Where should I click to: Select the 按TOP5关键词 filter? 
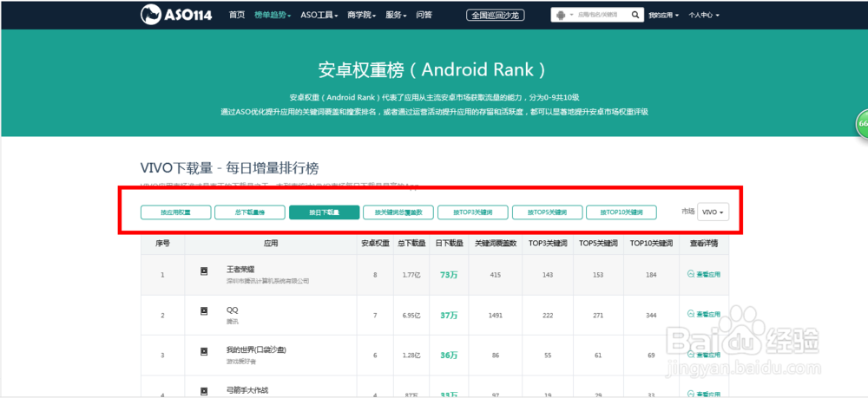click(x=547, y=212)
